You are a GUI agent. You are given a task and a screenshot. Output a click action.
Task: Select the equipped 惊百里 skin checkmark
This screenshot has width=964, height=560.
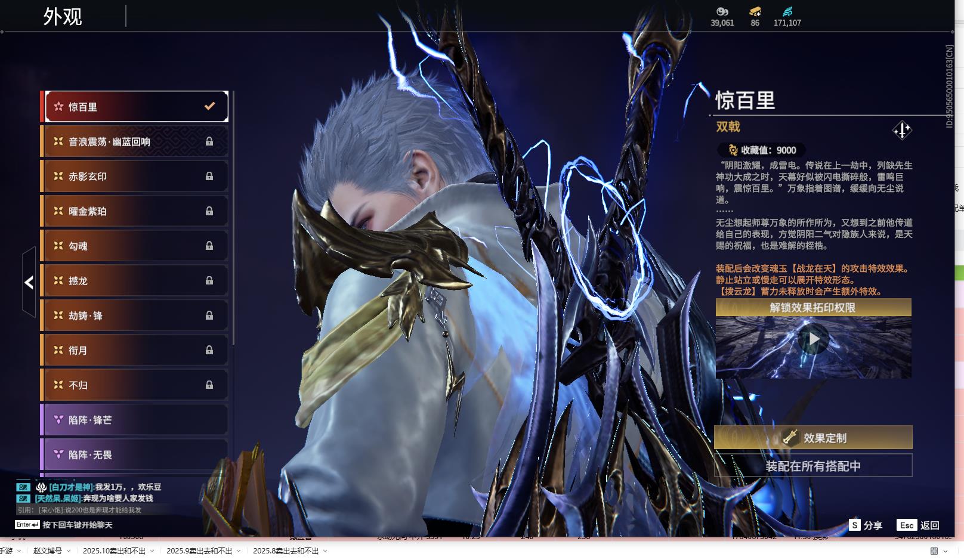209,106
